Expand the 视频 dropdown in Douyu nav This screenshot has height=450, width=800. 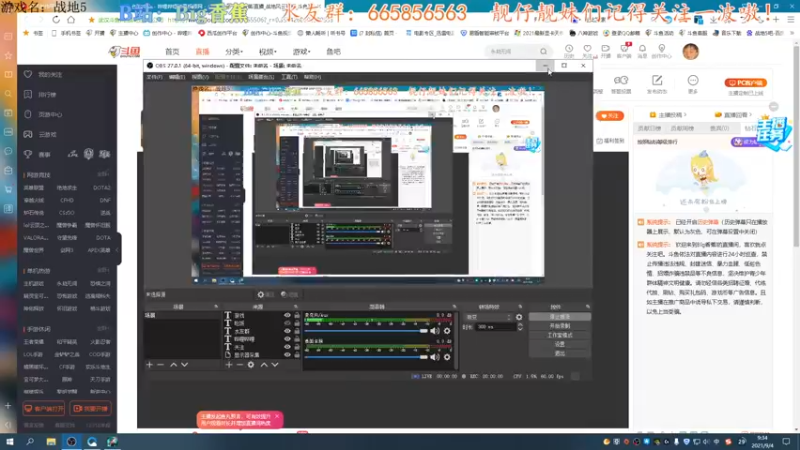tap(267, 52)
